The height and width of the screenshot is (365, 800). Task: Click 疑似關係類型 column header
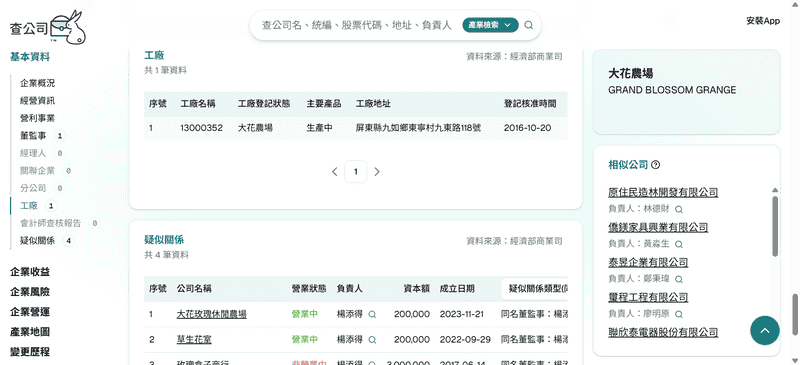tap(535, 288)
